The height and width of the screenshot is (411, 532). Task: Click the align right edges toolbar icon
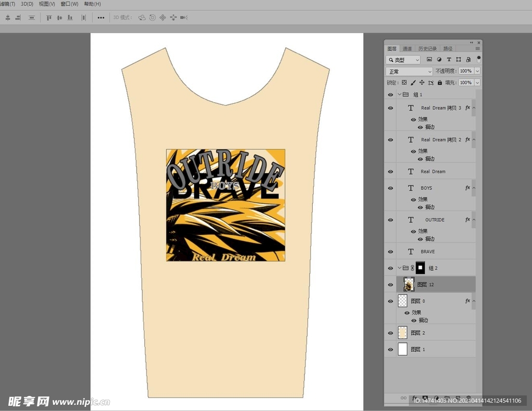[x=18, y=18]
